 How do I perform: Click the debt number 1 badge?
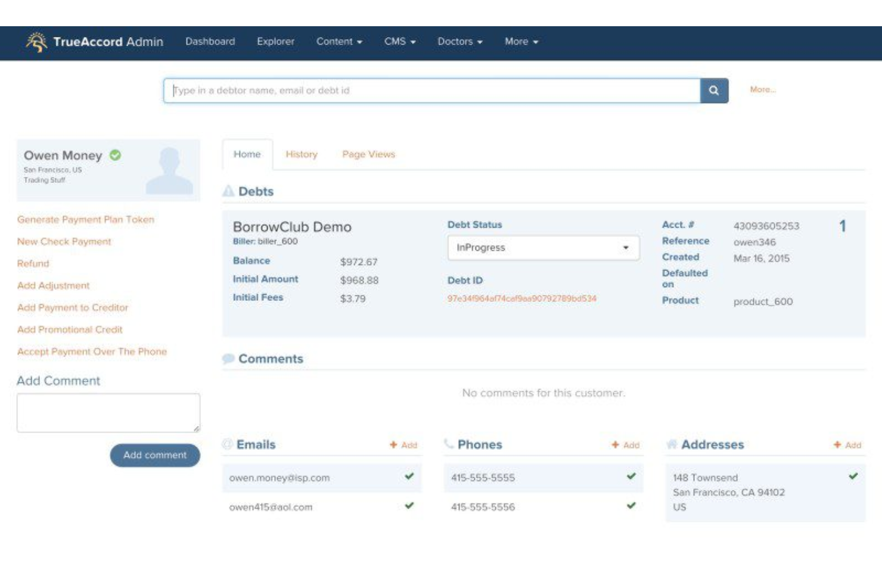[x=843, y=226]
